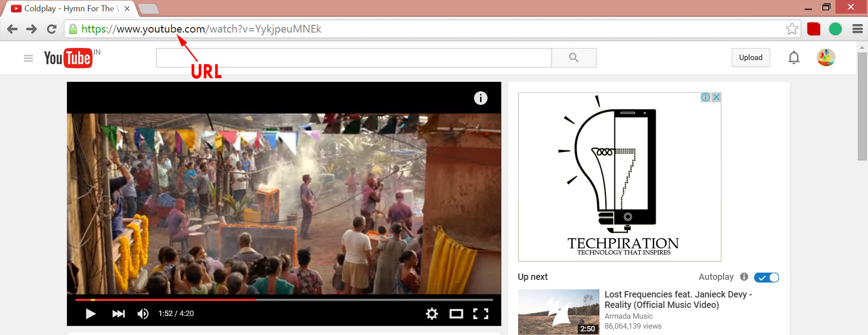The image size is (868, 335).
Task: Go forward to the next page
Action: 32,29
